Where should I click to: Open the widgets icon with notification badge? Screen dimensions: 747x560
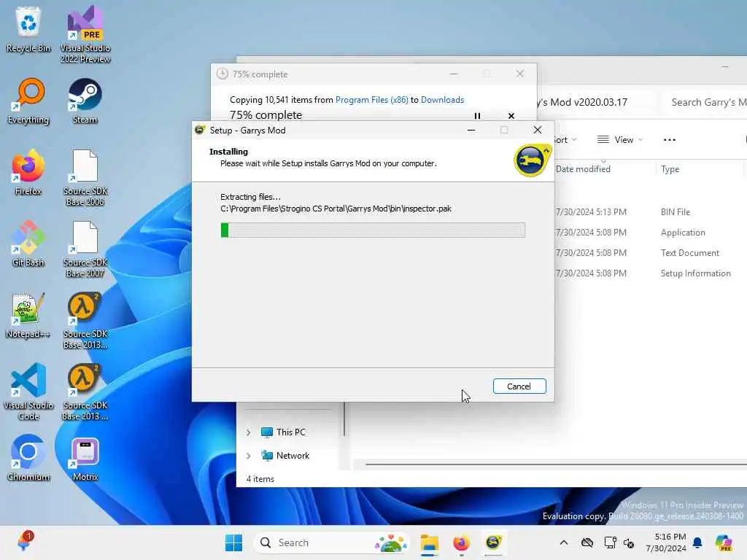point(24,542)
